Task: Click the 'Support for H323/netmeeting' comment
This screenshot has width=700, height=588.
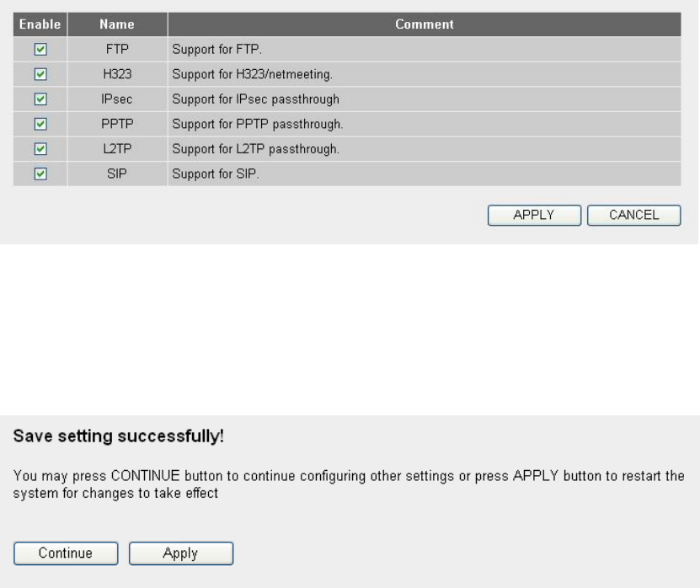Action: [252, 74]
